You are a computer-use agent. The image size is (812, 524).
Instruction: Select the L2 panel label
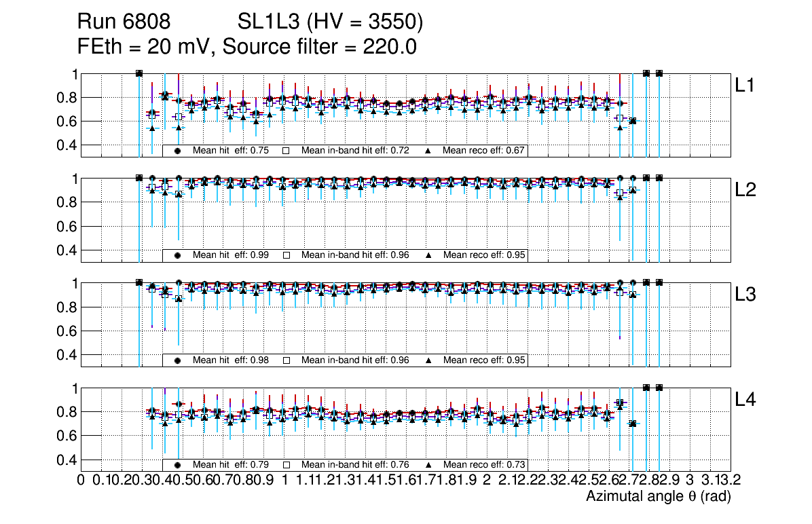(x=746, y=190)
